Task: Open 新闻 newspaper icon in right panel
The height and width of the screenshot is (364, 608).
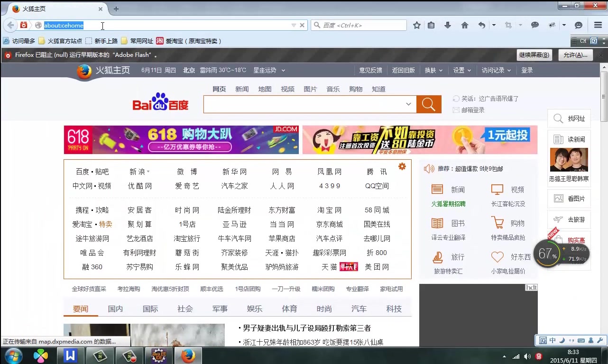Action: coord(437,190)
